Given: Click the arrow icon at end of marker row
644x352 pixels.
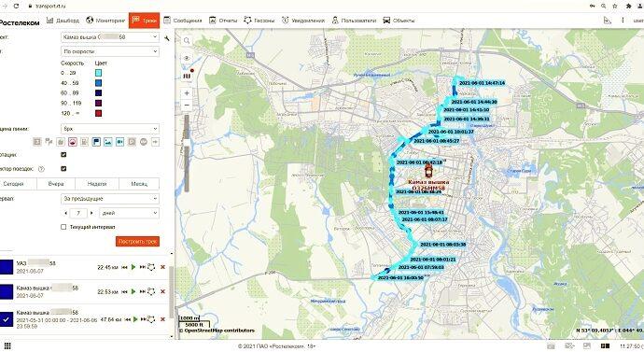Looking at the screenshot, I should tap(155, 142).
